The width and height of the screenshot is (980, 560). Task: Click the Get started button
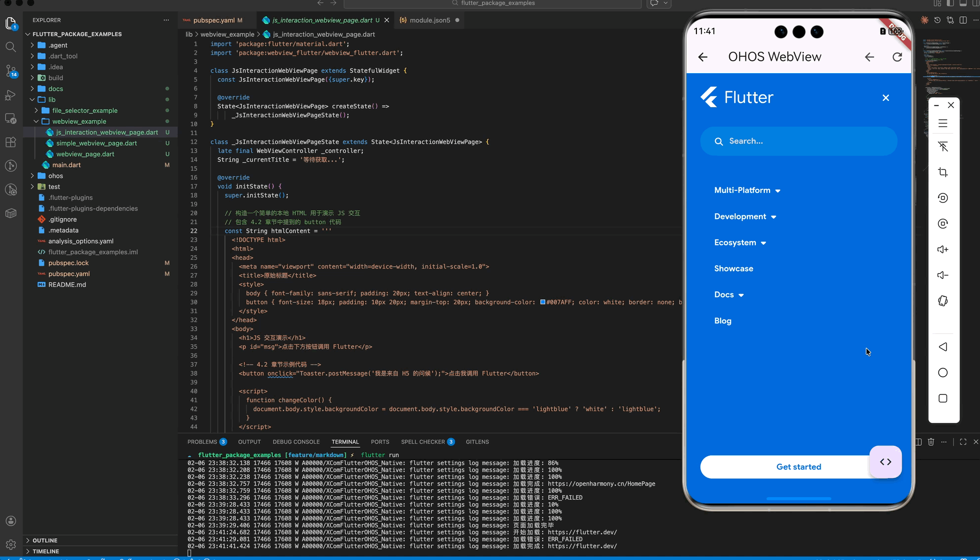pos(798,467)
